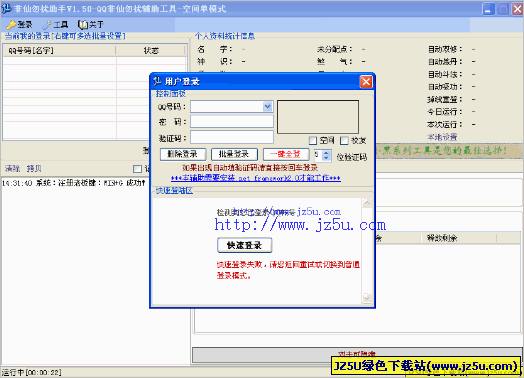Click the 用户登录 dialog title icon
The image size is (524, 378).
157,81
